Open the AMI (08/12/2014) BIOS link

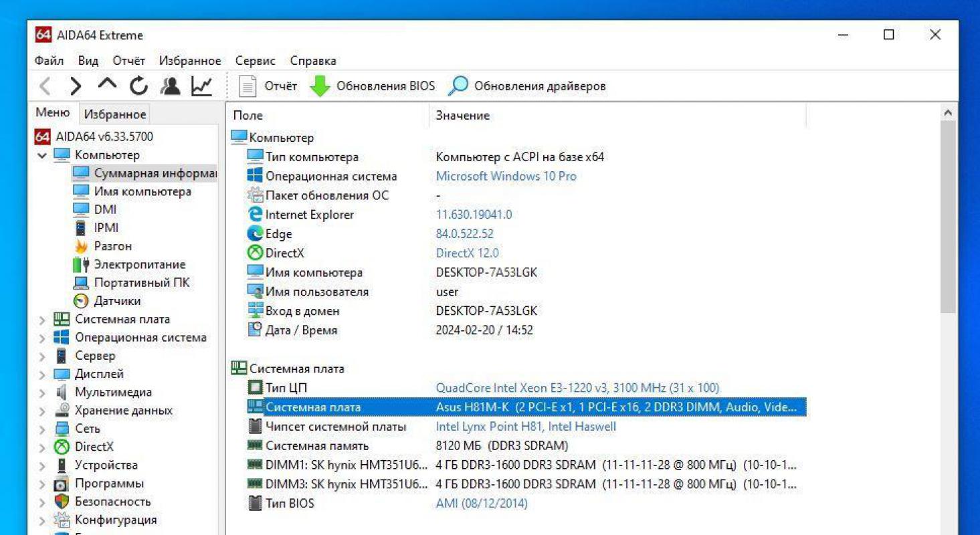[x=482, y=504]
